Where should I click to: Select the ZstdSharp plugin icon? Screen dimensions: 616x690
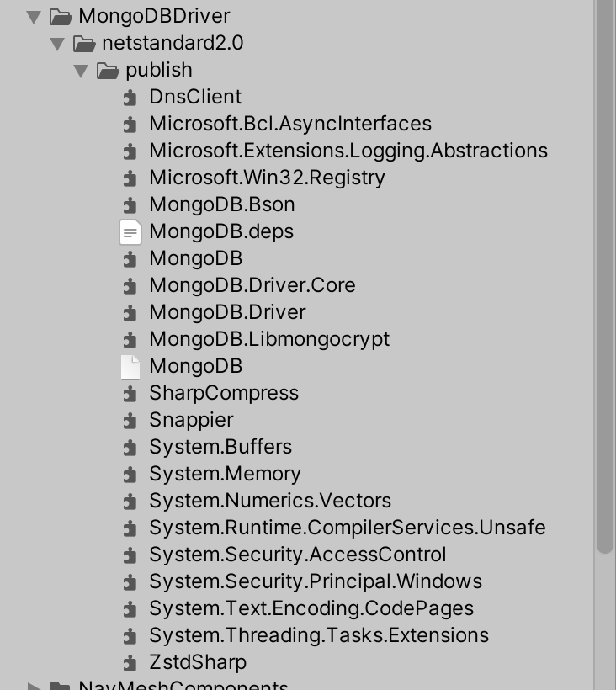click(130, 662)
